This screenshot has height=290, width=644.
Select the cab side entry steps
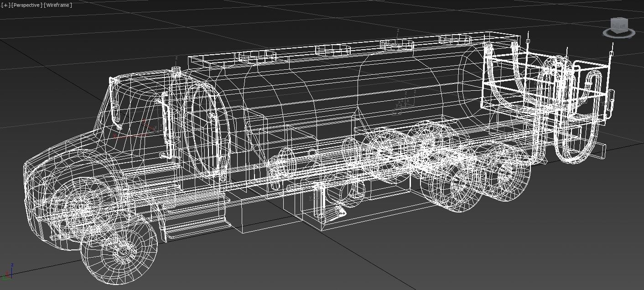coord(196,214)
